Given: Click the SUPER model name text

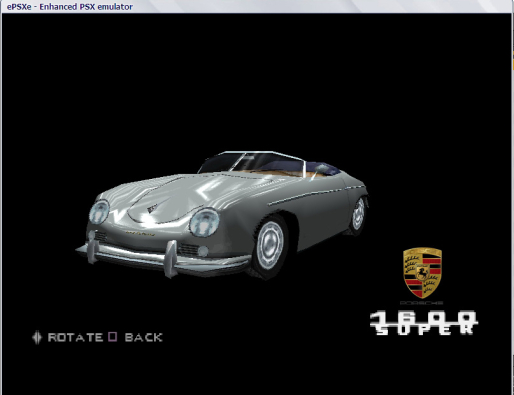Looking at the screenshot, I should pyautogui.click(x=425, y=329).
